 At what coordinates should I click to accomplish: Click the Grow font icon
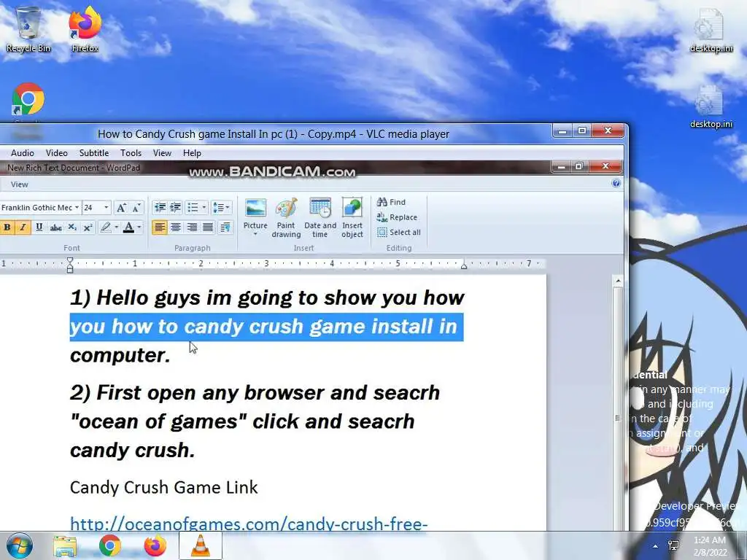tap(121, 208)
